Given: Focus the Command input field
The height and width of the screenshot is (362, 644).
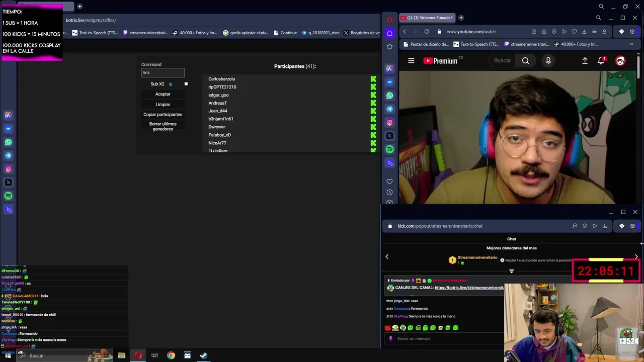Looking at the screenshot, I should point(163,72).
